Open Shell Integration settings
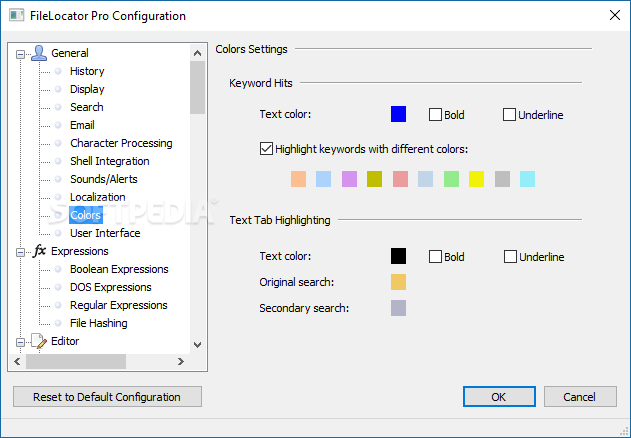 click(x=109, y=161)
